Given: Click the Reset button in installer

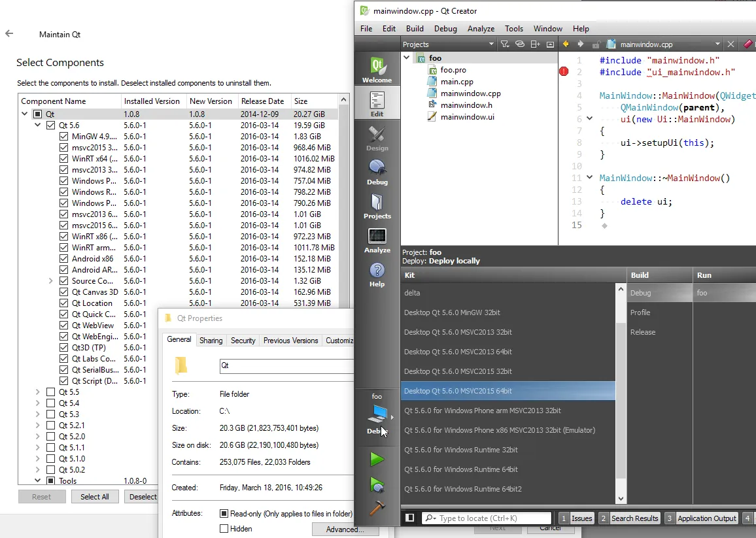Looking at the screenshot, I should pyautogui.click(x=41, y=497).
